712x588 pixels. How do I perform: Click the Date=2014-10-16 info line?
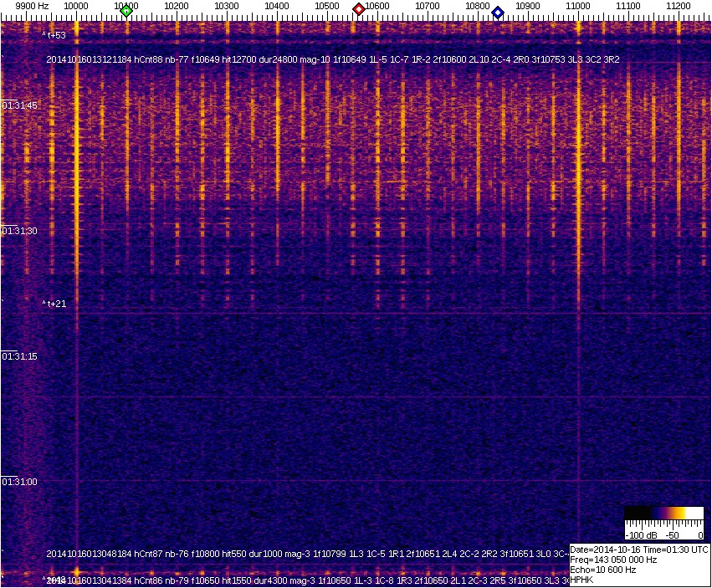coord(639,550)
